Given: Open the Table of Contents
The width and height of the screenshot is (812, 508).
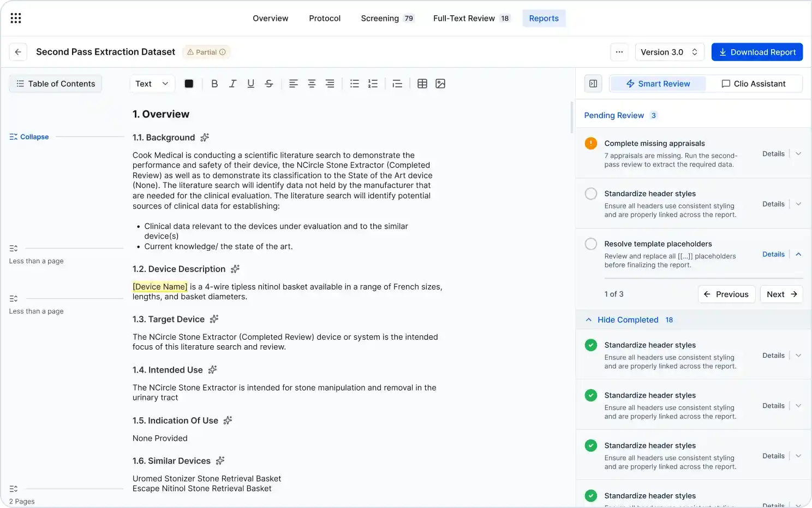Looking at the screenshot, I should coord(56,84).
